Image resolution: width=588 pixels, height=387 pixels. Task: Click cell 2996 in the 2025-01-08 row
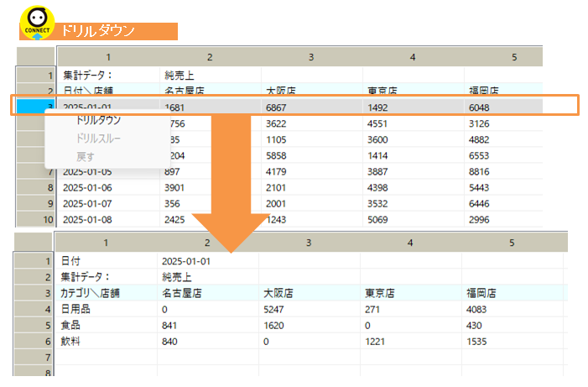[503, 220]
